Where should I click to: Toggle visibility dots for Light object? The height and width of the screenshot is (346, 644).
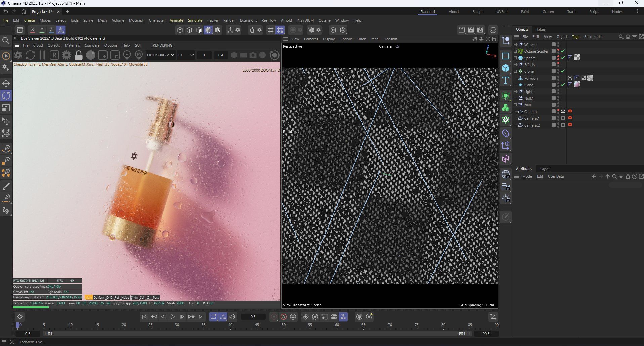click(x=558, y=91)
